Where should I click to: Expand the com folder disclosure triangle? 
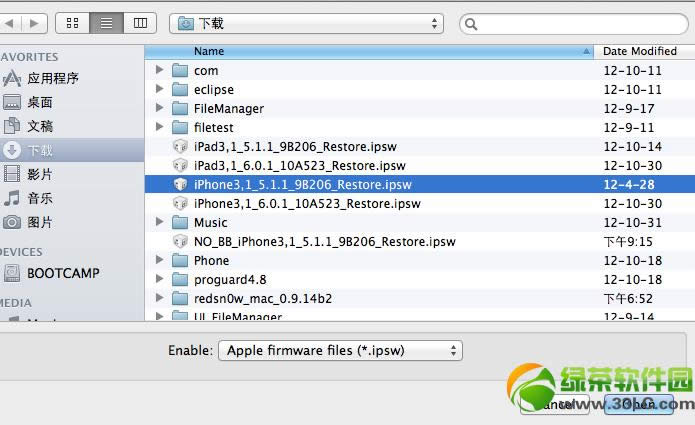click(x=159, y=70)
